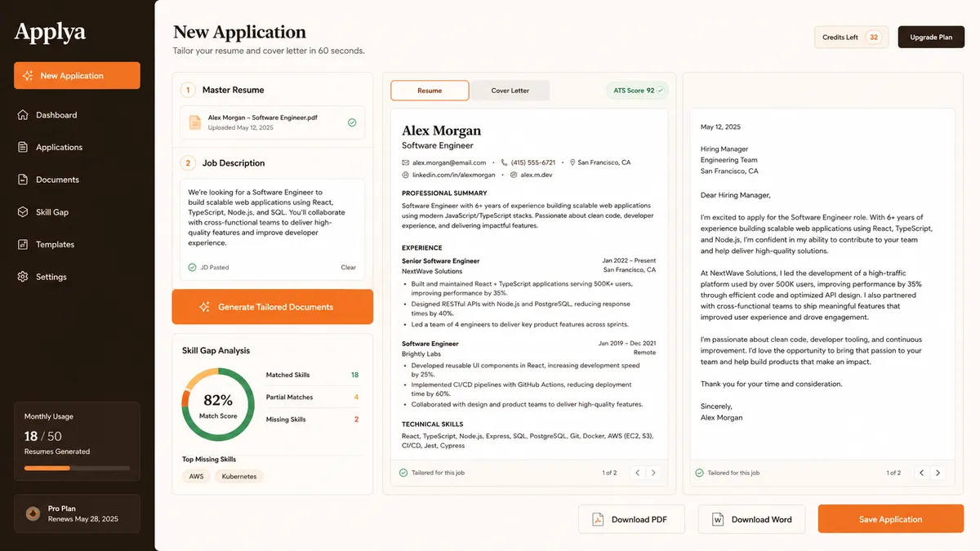Screen dimensions: 980x551
Task: Click the location pin icon in resume
Action: (572, 162)
